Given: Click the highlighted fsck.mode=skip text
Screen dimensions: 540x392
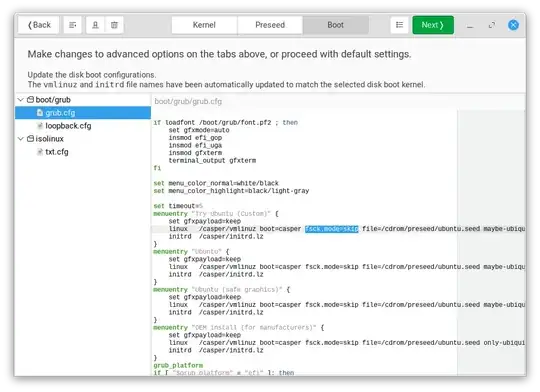Looking at the screenshot, I should click(332, 229).
